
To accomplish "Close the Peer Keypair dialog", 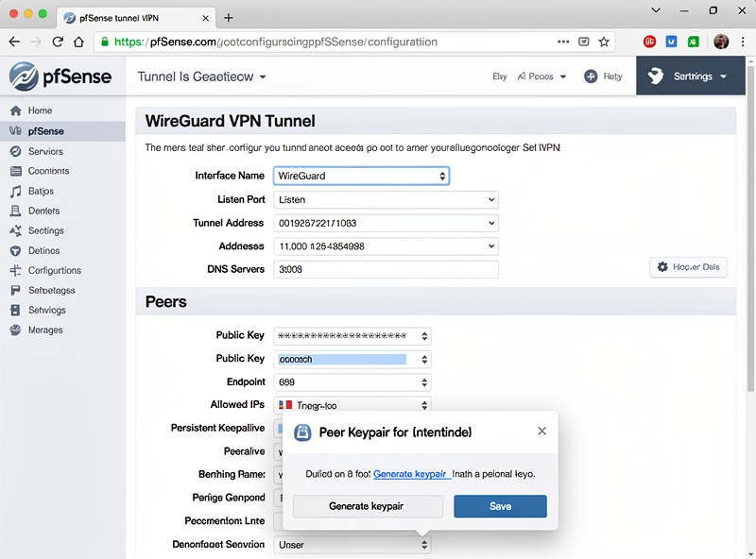I will 541,431.
